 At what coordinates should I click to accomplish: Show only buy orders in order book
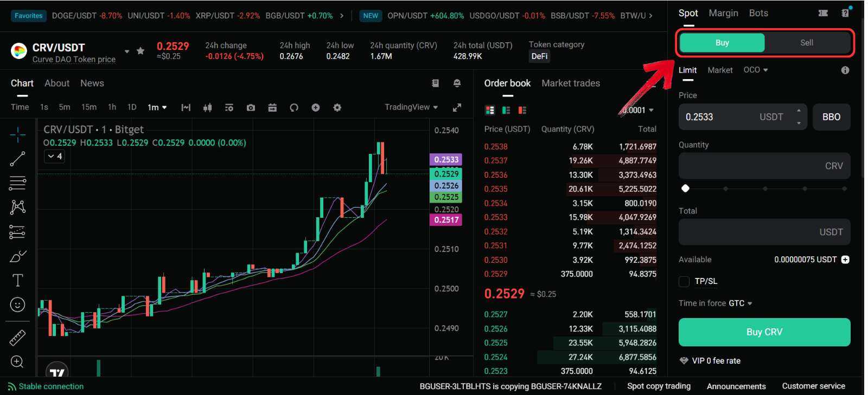(x=506, y=110)
